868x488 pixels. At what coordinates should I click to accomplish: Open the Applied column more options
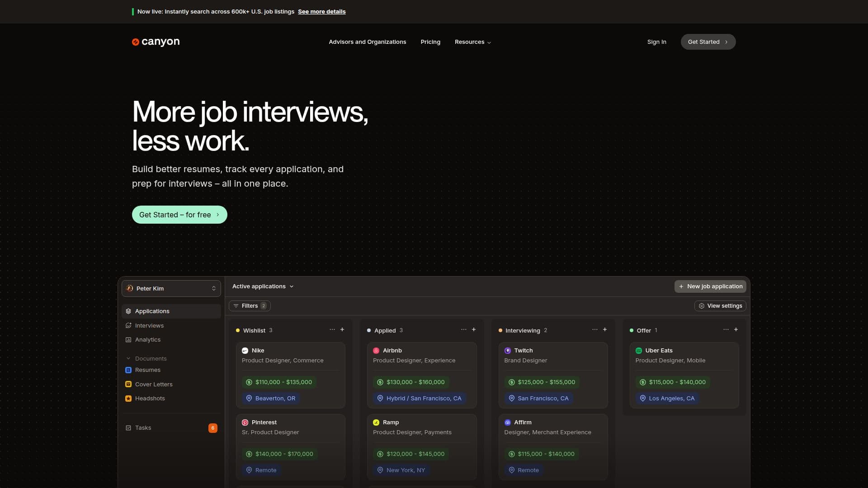464,330
